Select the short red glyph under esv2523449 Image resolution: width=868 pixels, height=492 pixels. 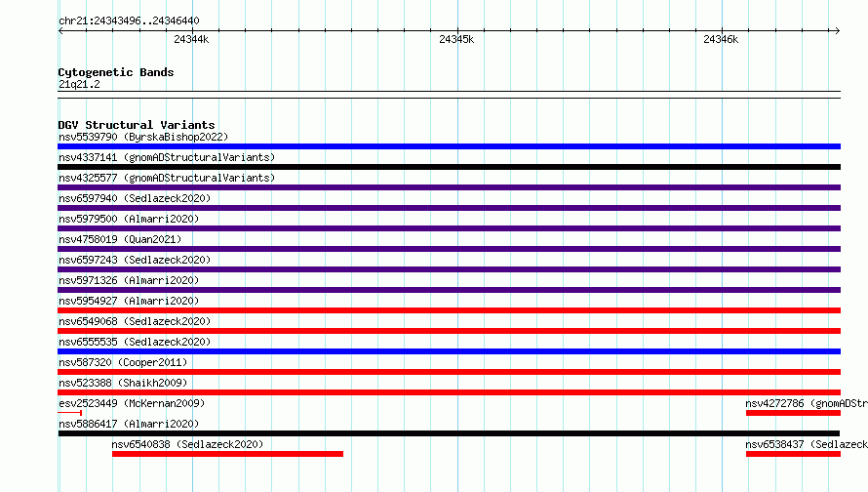(70, 413)
